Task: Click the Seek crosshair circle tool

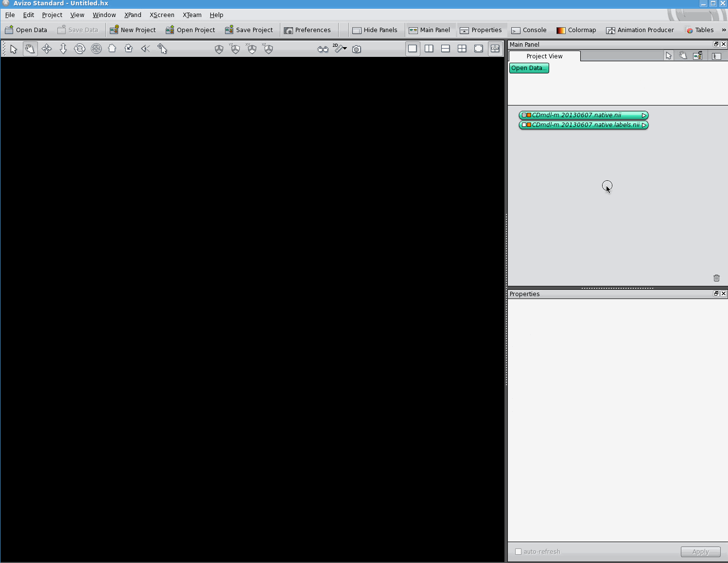Action: click(x=96, y=49)
